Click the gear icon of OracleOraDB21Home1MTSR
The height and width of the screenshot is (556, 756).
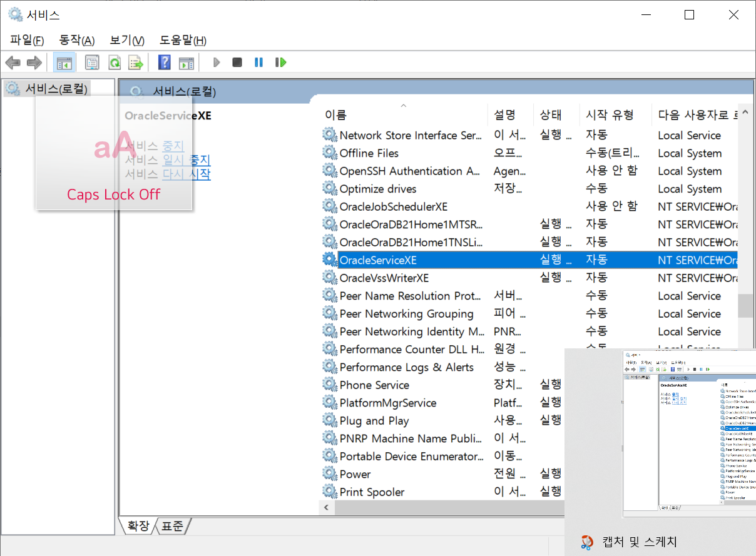click(x=330, y=224)
